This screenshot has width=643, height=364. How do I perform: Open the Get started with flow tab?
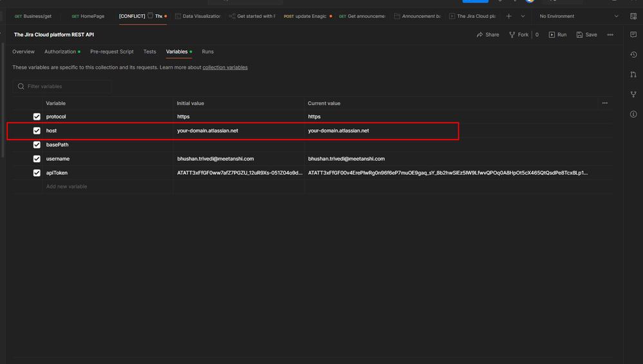(x=252, y=16)
